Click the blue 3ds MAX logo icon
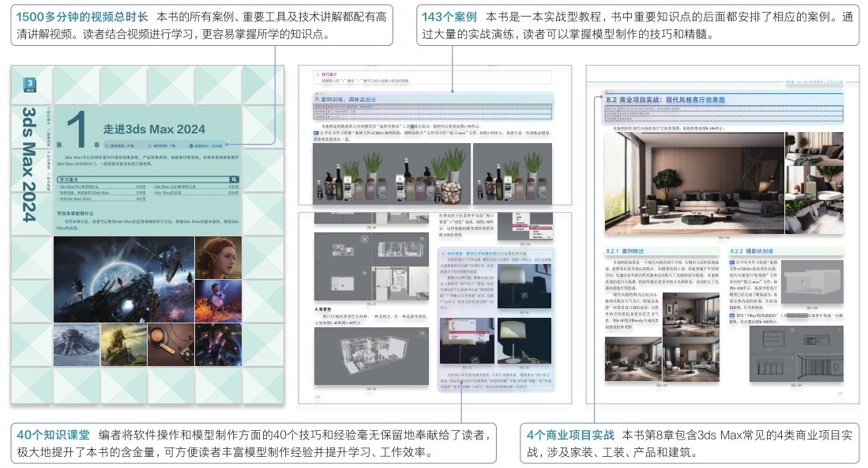 pyautogui.click(x=30, y=85)
